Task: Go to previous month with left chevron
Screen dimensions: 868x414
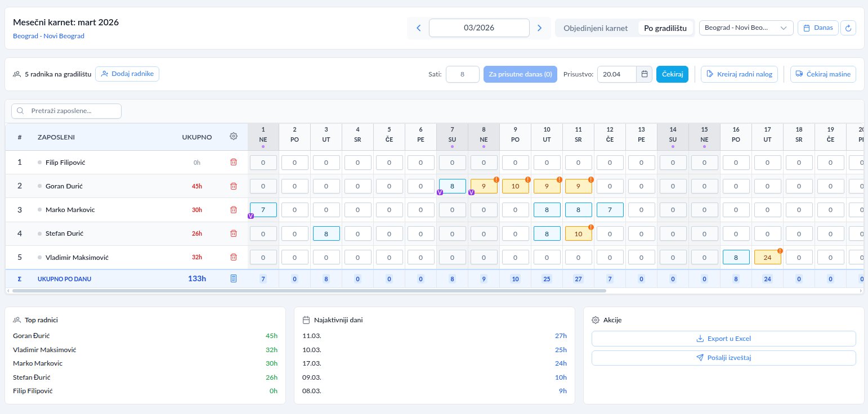Action: pyautogui.click(x=418, y=28)
